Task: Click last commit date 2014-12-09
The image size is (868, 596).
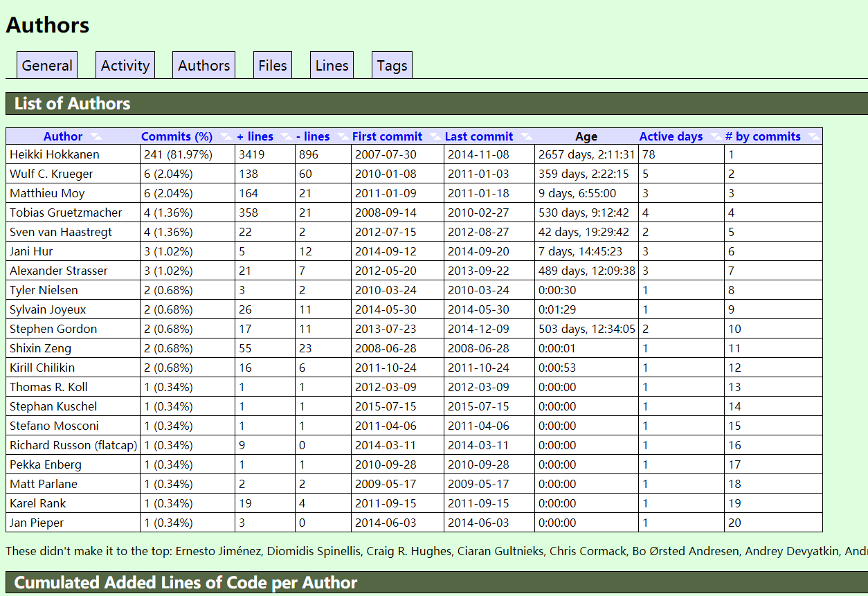Action: pyautogui.click(x=478, y=329)
